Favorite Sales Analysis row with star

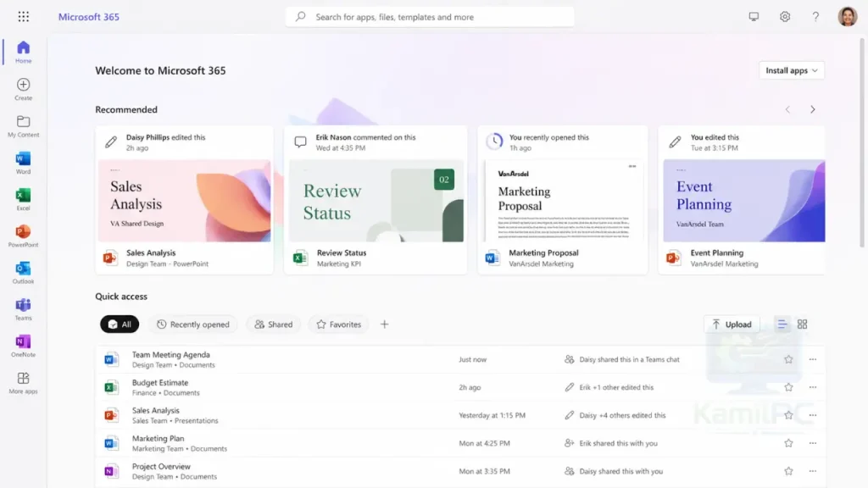pos(788,415)
